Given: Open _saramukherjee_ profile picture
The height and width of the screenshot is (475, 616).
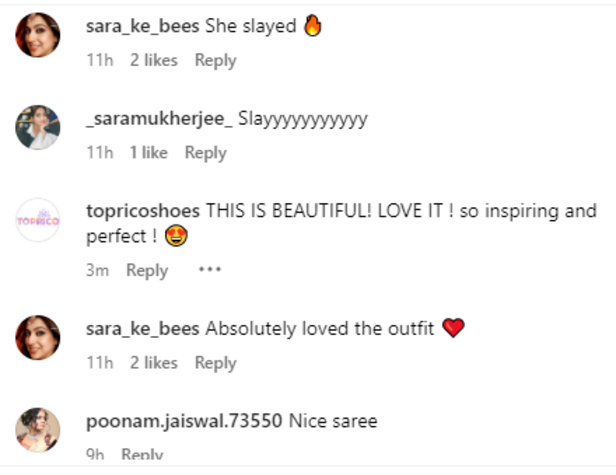Looking at the screenshot, I should [38, 127].
